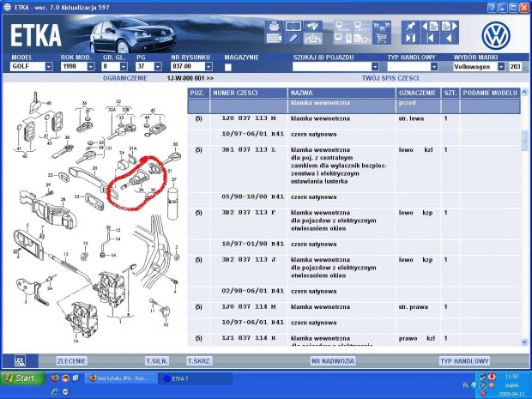Image resolution: width=532 pixels, height=399 pixels.
Task: Click the ETKA help question mark button
Action: (x=493, y=7)
